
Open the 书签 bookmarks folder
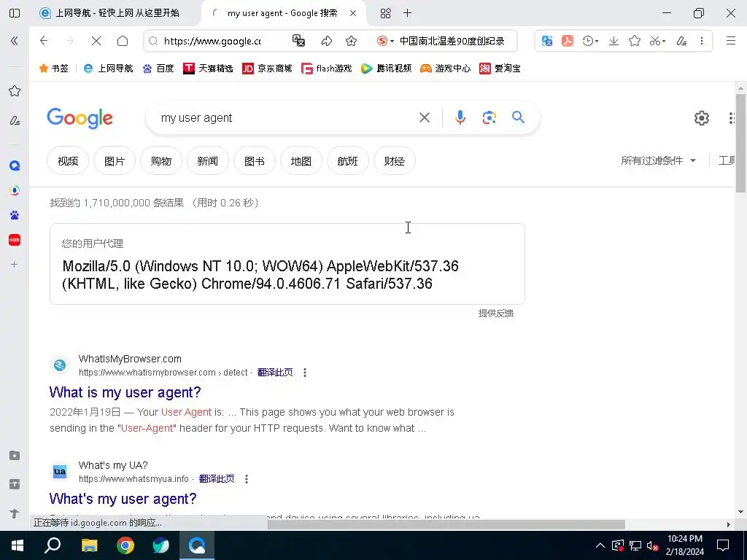pyautogui.click(x=53, y=69)
